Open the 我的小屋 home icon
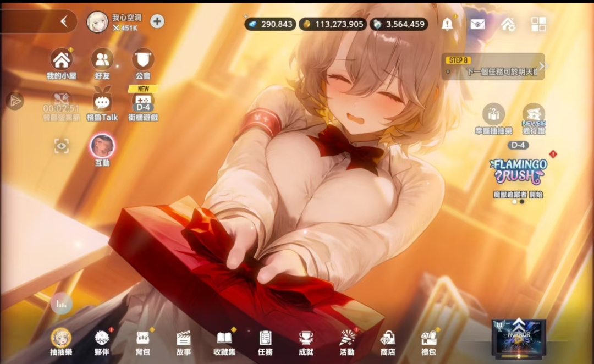594x364 pixels. point(62,64)
